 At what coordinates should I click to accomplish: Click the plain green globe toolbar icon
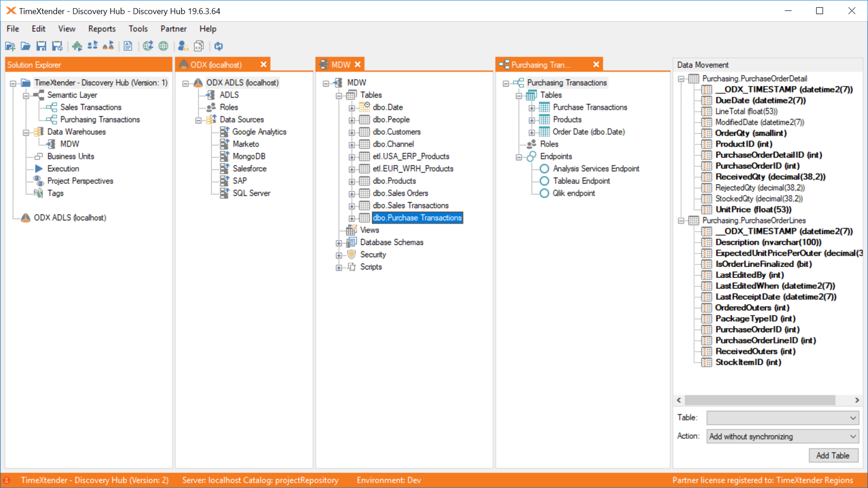click(163, 46)
